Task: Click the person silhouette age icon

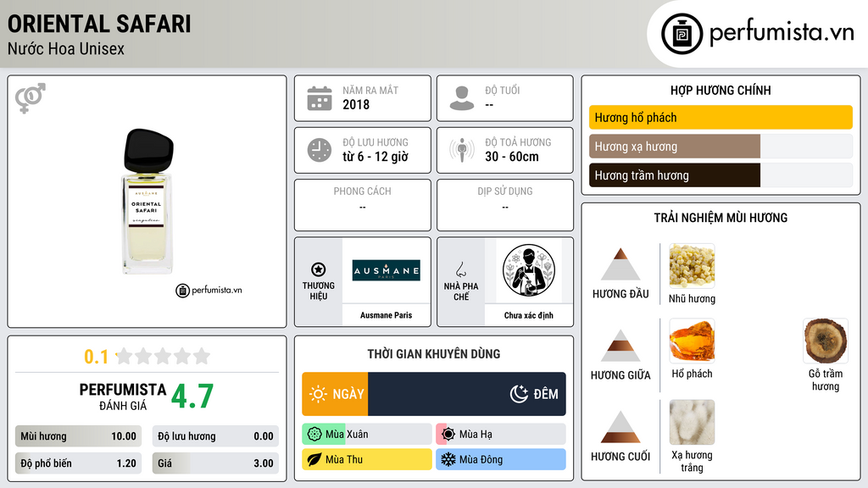Action: pos(462,98)
